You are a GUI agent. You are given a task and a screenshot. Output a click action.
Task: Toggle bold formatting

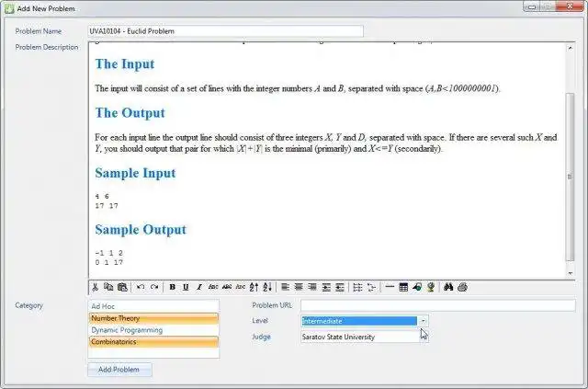point(173,287)
